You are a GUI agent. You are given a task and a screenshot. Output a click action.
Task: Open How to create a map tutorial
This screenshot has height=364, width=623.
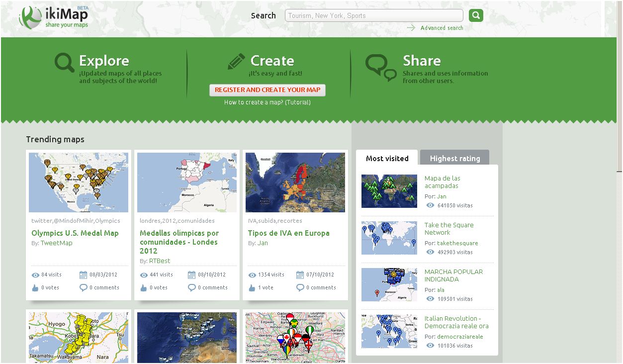click(x=267, y=102)
